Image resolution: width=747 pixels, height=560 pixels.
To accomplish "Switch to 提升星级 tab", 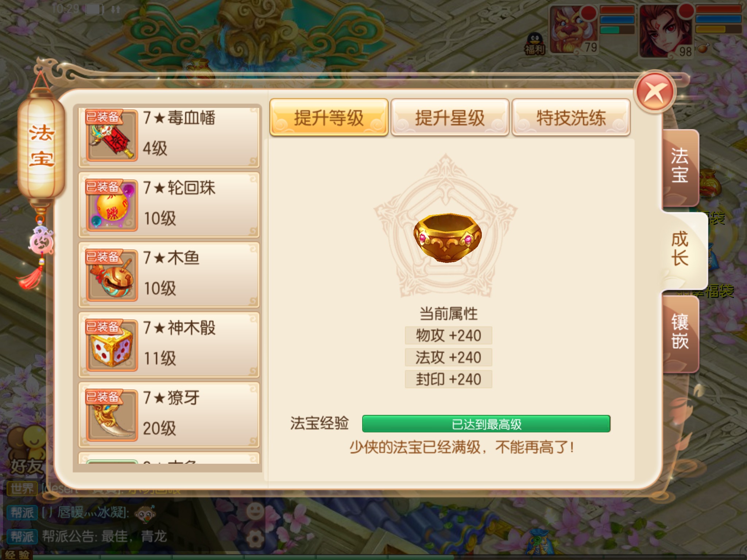I will point(450,118).
